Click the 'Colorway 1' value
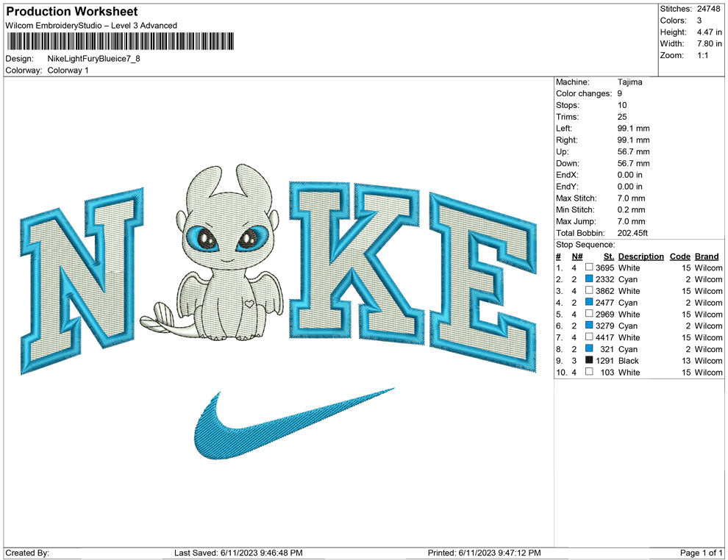This screenshot has height=560, width=728. pyautogui.click(x=68, y=71)
